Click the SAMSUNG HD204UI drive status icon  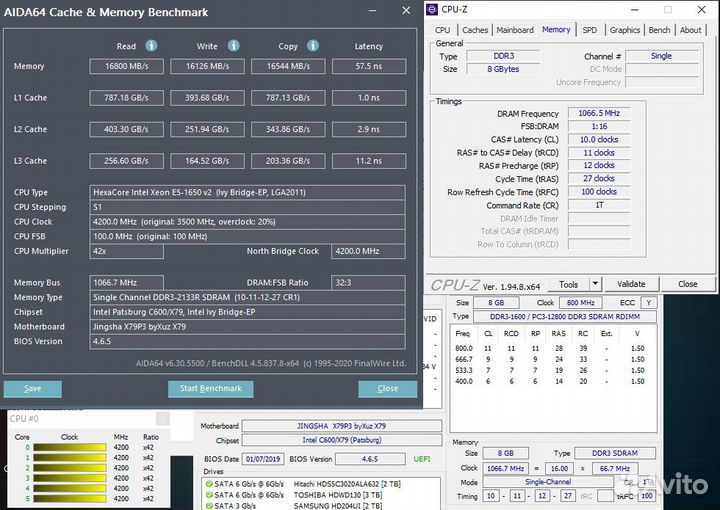click(x=209, y=506)
